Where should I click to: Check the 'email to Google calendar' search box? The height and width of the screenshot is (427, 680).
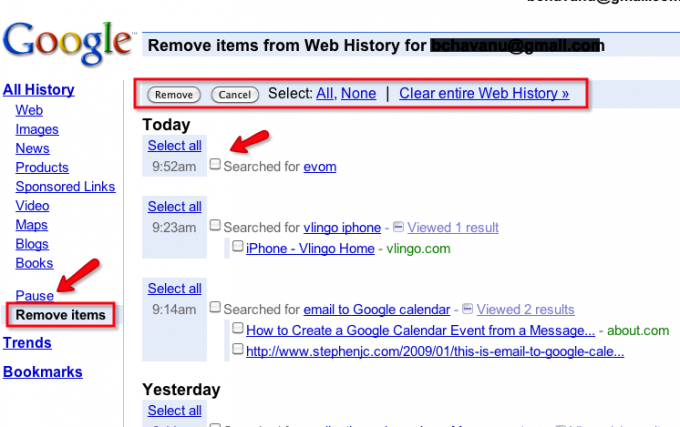(215, 307)
